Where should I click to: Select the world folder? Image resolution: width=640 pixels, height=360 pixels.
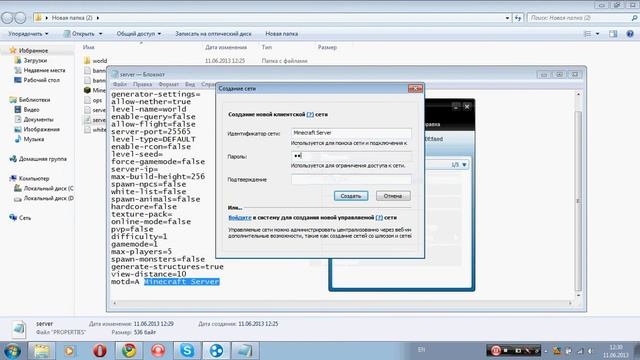[100, 61]
